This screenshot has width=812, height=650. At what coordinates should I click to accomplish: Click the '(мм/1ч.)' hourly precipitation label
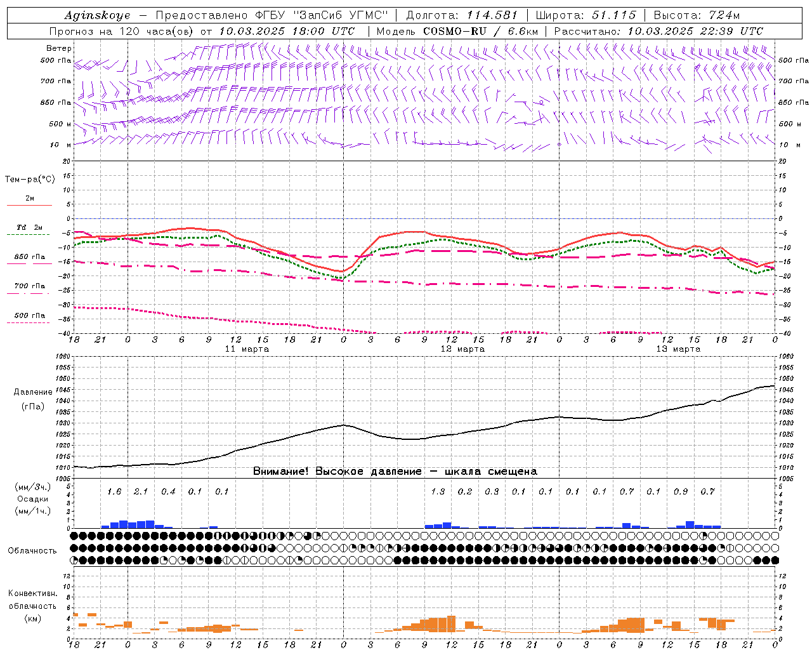tap(33, 511)
